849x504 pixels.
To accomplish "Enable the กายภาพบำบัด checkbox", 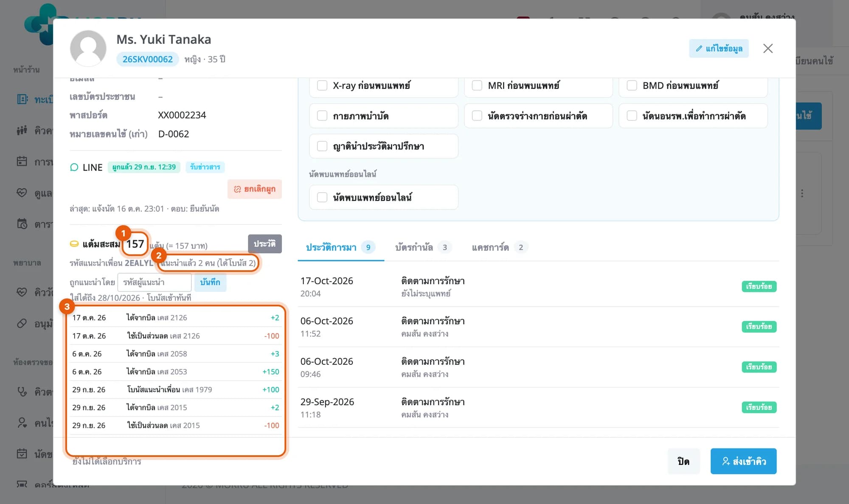I will pyautogui.click(x=322, y=116).
